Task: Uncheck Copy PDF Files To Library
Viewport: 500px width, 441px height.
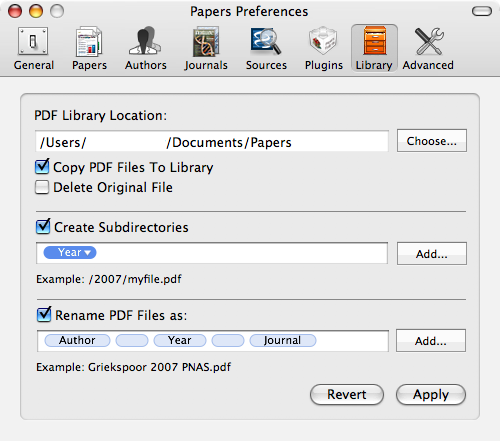Action: point(42,167)
